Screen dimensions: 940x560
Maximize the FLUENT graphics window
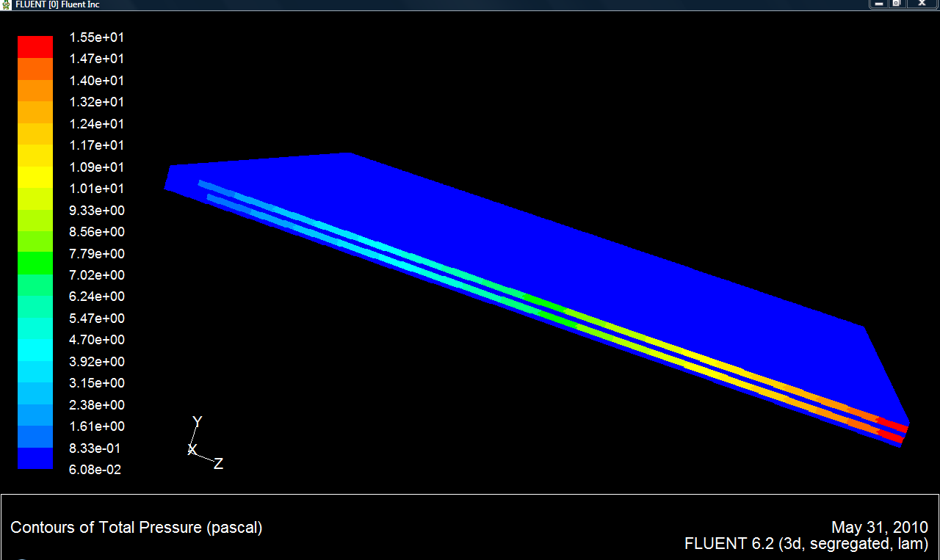coord(897,4)
